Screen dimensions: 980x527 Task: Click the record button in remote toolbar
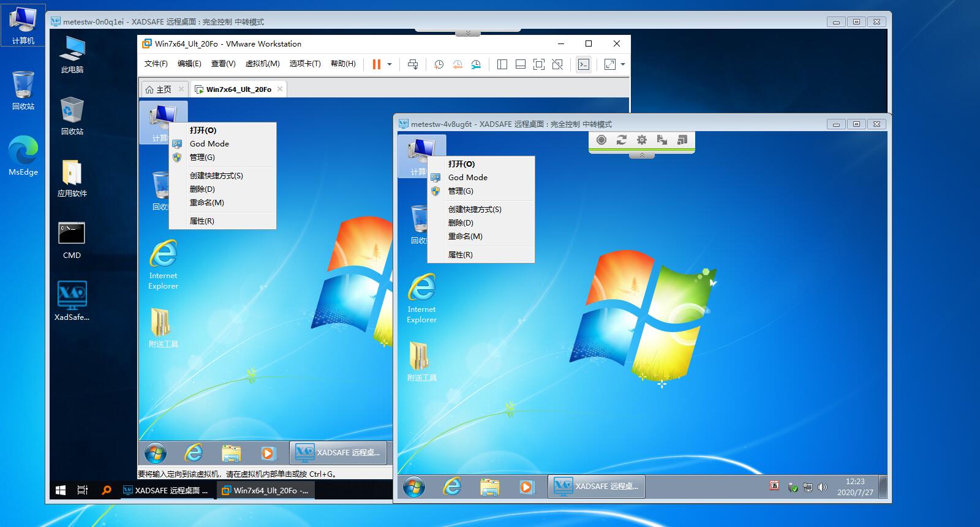point(601,140)
